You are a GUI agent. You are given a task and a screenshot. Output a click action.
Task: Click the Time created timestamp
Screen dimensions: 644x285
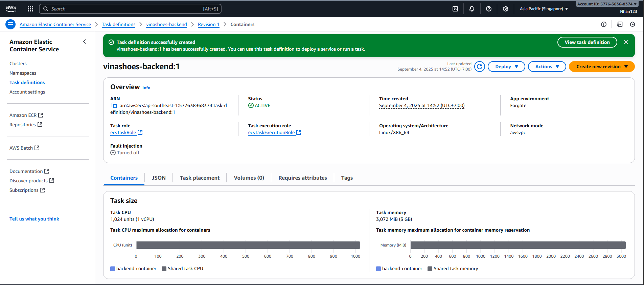pyautogui.click(x=422, y=105)
